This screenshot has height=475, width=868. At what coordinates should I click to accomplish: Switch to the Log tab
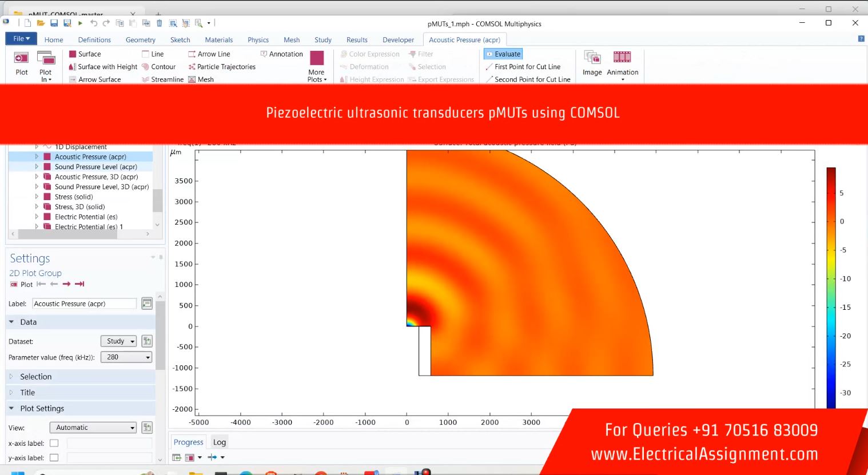[x=220, y=442]
